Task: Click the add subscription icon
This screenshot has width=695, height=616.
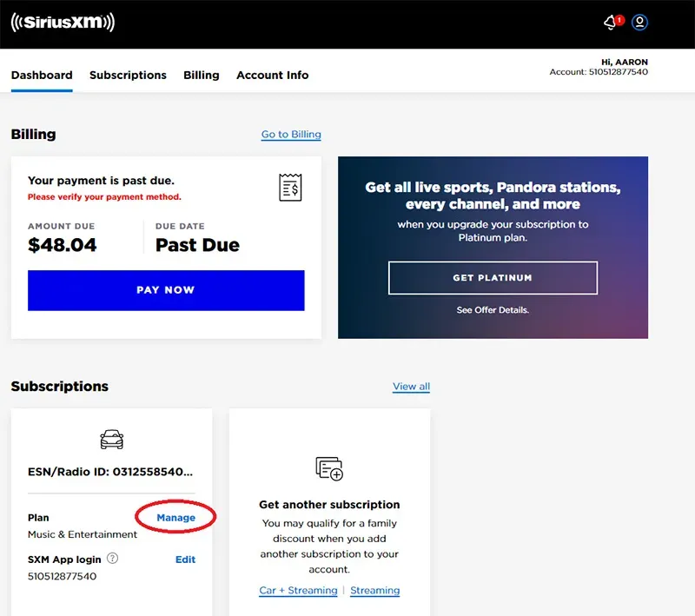Action: 329,469
